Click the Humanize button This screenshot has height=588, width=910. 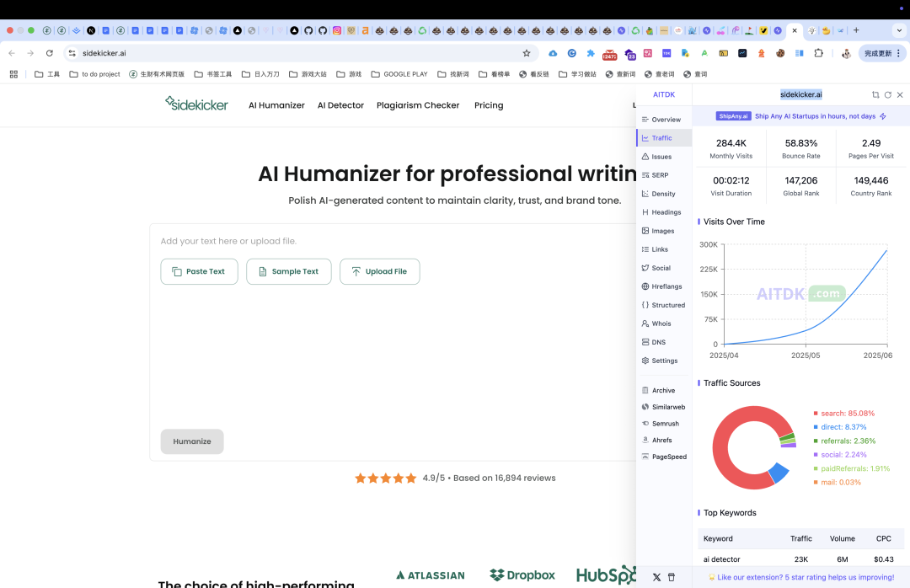tap(192, 441)
